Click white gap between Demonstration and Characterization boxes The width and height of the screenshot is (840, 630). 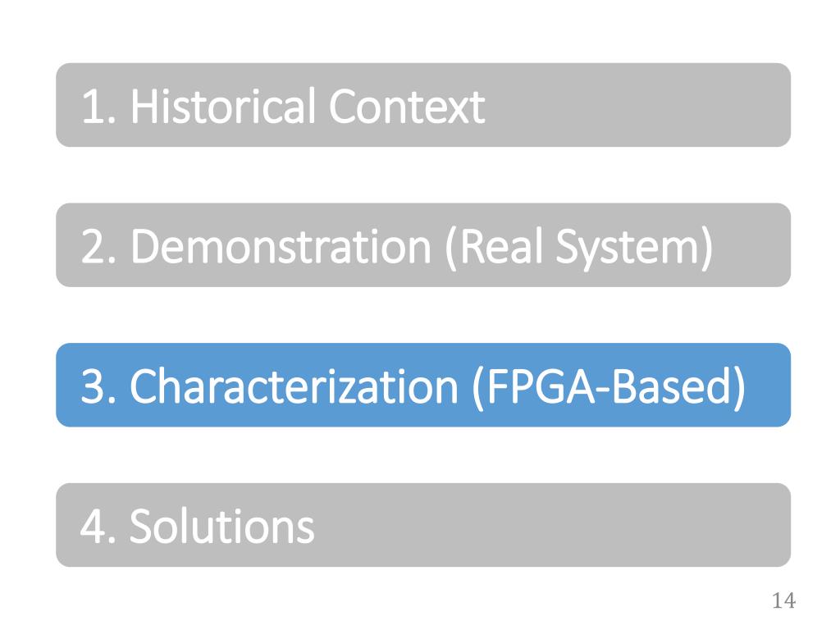[x=423, y=315]
